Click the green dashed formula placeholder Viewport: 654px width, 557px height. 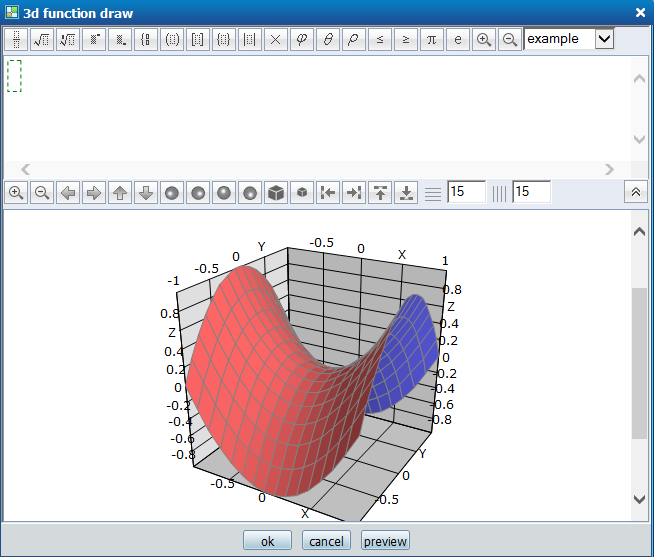point(14,76)
